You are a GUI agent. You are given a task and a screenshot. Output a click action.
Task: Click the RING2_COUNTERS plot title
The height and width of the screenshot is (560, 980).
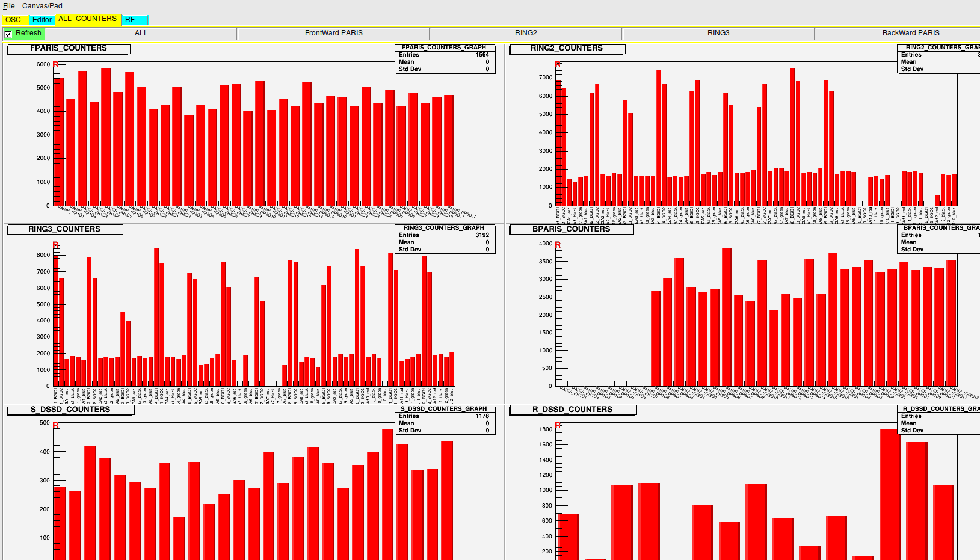click(x=567, y=48)
